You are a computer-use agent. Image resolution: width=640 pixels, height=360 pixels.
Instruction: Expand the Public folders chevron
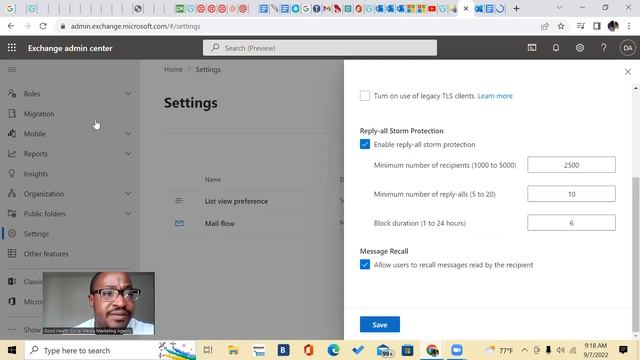(x=128, y=213)
